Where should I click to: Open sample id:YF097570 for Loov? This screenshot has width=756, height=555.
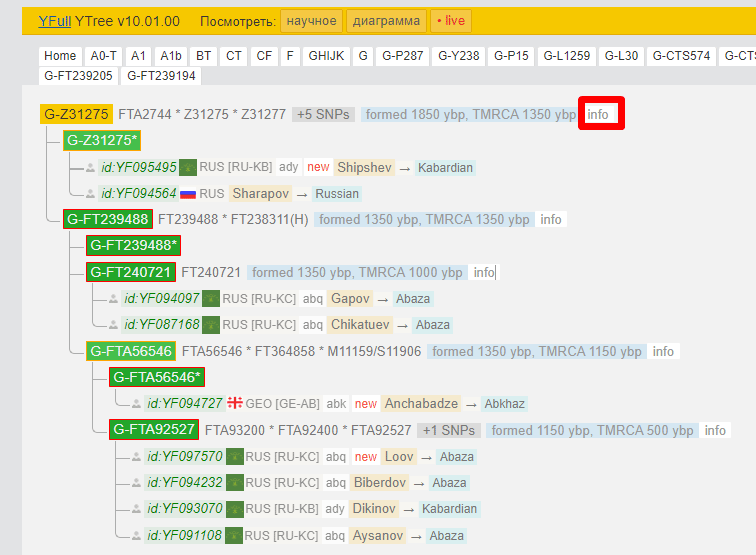[184, 457]
